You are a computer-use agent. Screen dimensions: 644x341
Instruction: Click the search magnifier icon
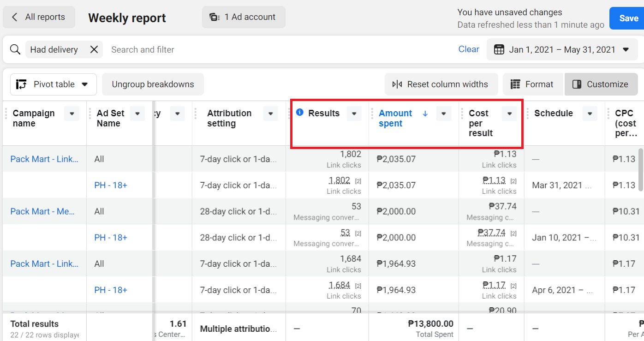tap(15, 49)
